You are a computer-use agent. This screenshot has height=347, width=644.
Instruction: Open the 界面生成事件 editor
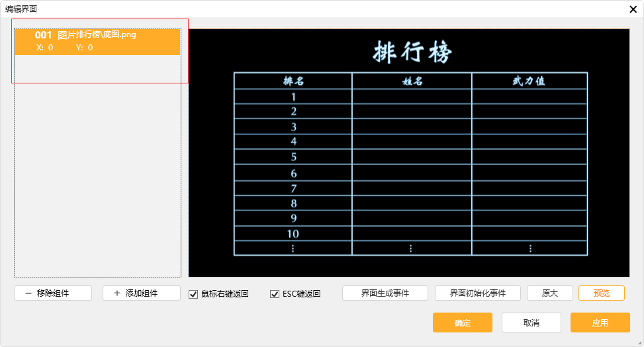[385, 293]
